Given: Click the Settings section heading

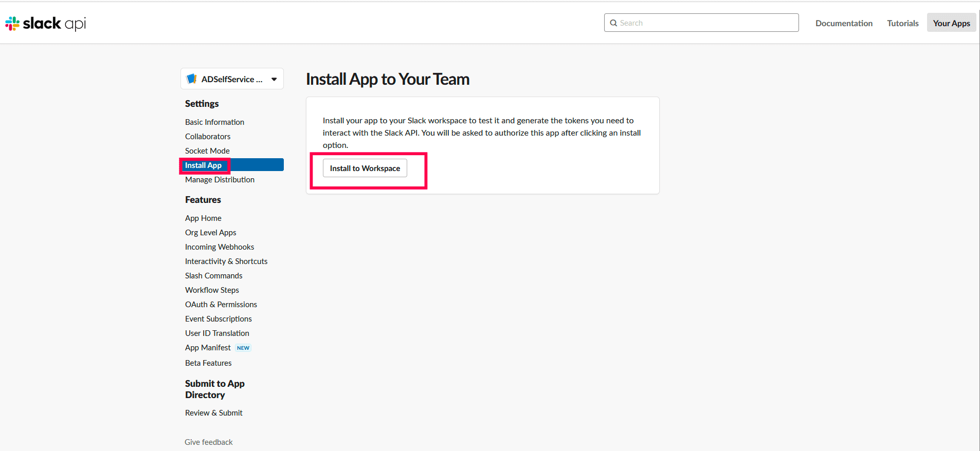Looking at the screenshot, I should pos(202,104).
